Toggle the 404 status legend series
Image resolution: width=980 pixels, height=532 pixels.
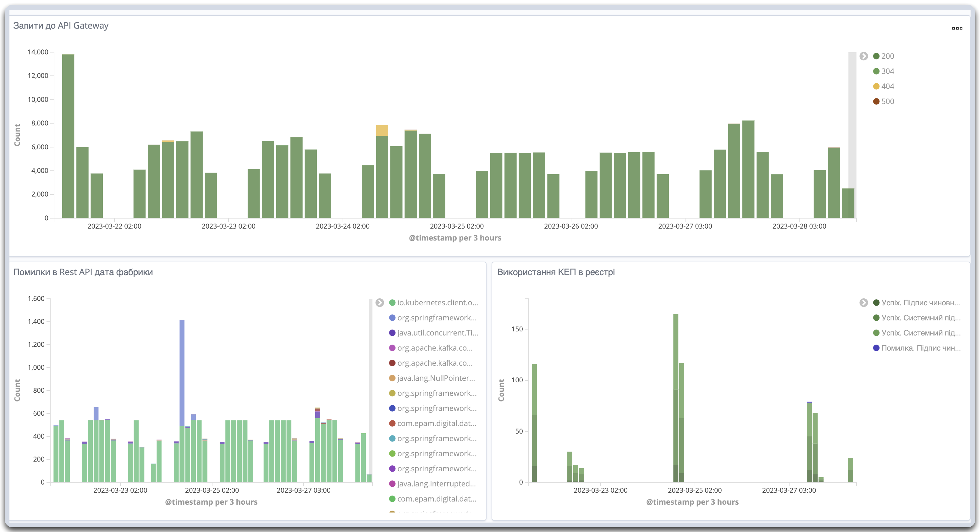[887, 86]
